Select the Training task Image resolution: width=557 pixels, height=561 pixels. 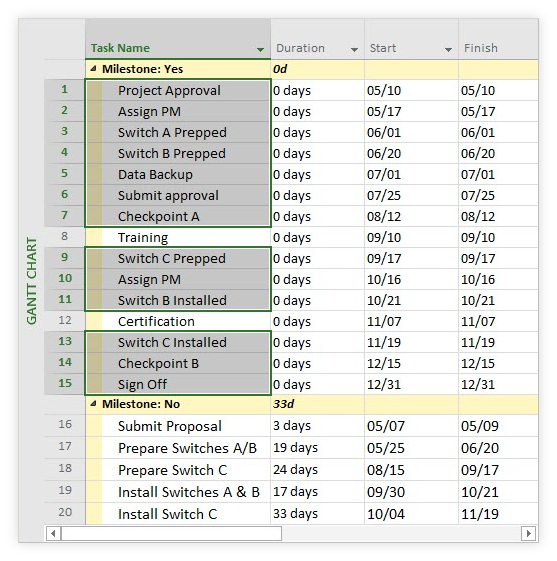point(178,237)
